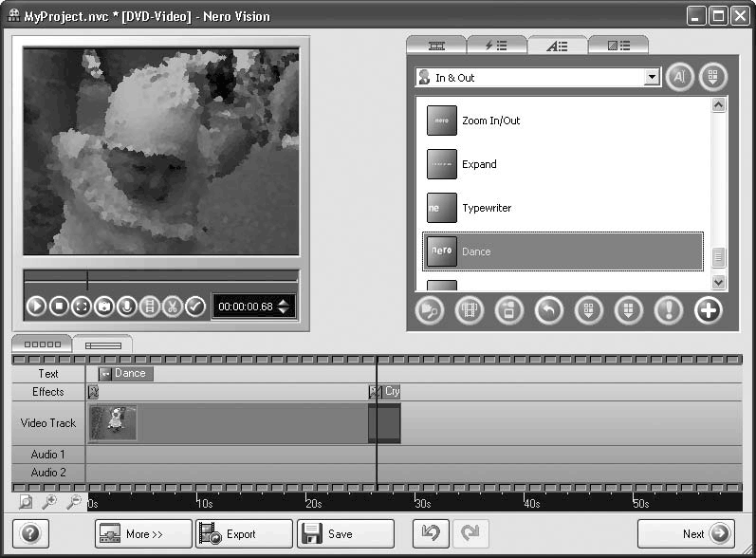
Task: Click the exclamation mark icon in effects panel
Action: (x=668, y=310)
